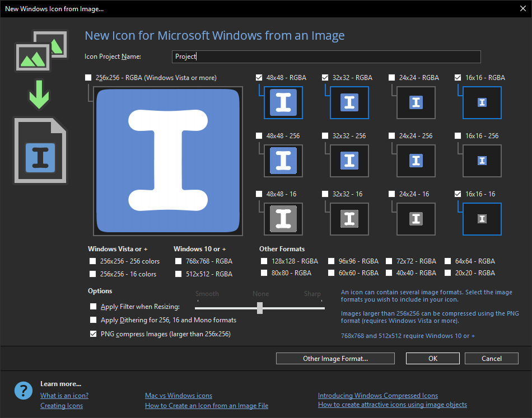Check the 256x256 - RGBA Windows Vista checkbox
532x418 pixels.
click(x=87, y=78)
